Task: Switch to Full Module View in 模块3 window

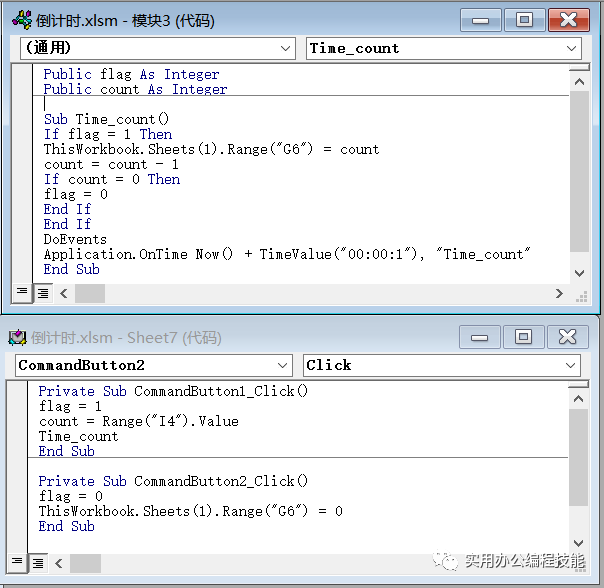Action: (43, 294)
